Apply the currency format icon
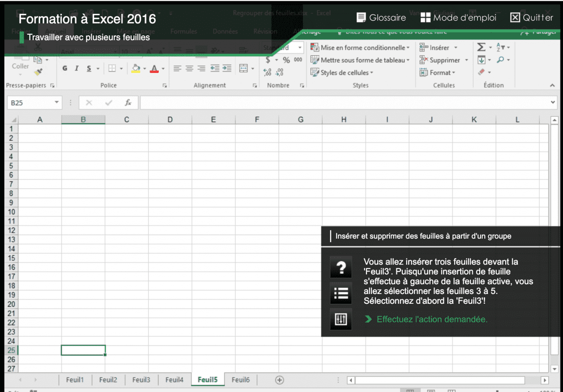The image size is (563, 392). (x=268, y=60)
